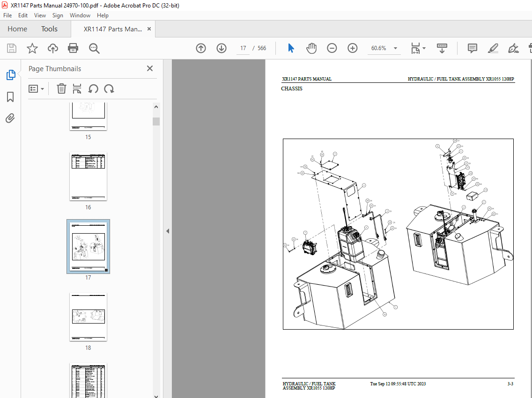
Task: Go to the previous page arrow
Action: (201, 48)
